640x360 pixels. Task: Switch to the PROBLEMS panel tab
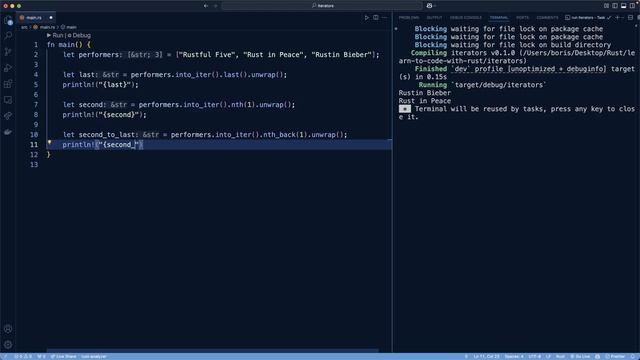tap(409, 18)
